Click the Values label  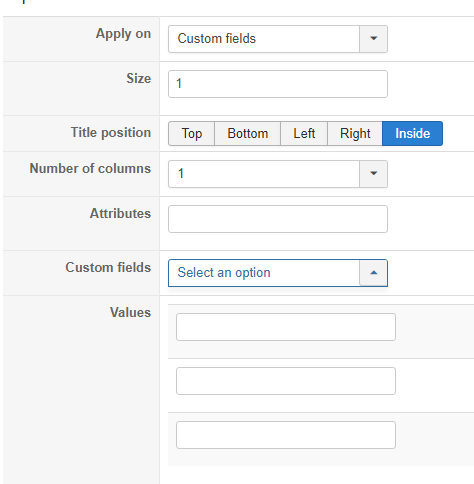[130, 312]
